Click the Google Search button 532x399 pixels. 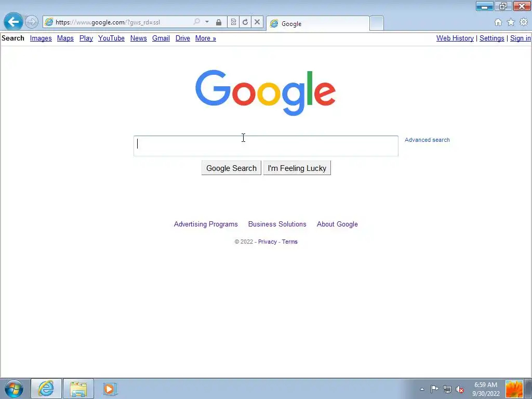click(231, 168)
